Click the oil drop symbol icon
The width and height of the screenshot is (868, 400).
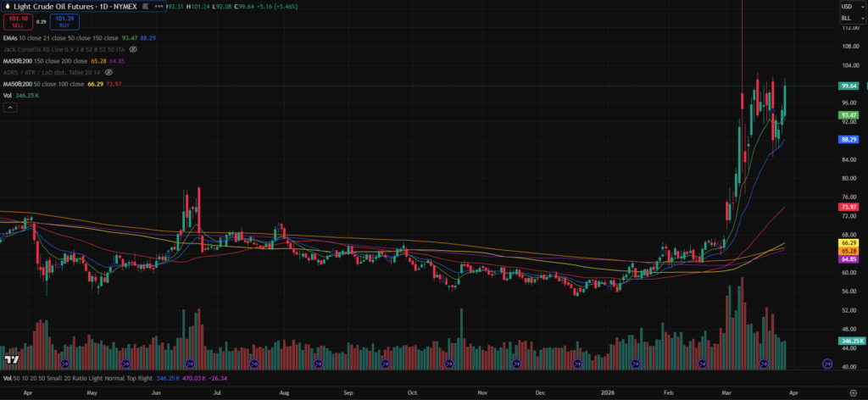8,6
